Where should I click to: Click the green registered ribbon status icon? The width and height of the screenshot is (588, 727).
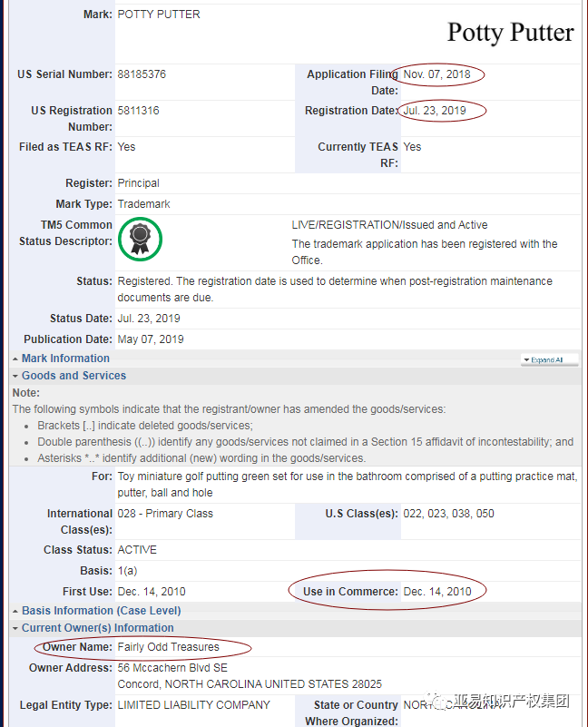click(x=140, y=240)
